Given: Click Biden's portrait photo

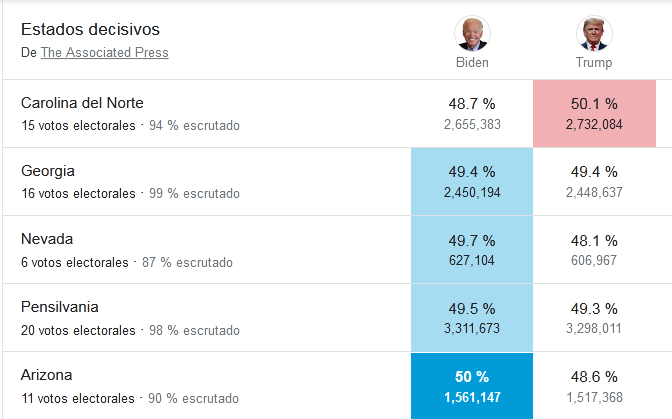Looking at the screenshot, I should 472,33.
